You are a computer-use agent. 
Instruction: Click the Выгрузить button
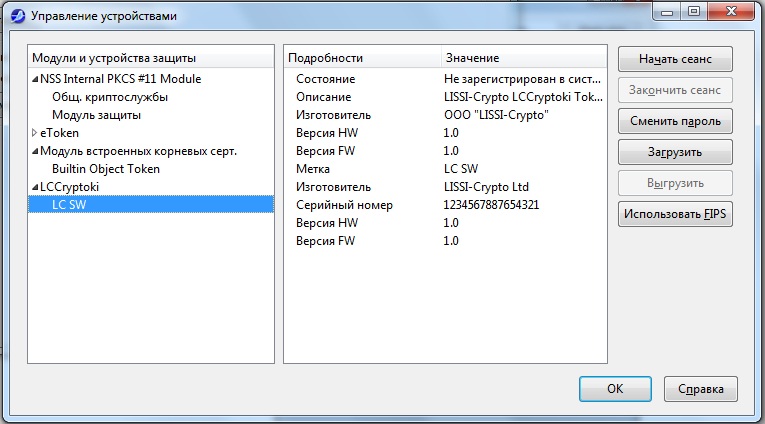[x=675, y=183]
